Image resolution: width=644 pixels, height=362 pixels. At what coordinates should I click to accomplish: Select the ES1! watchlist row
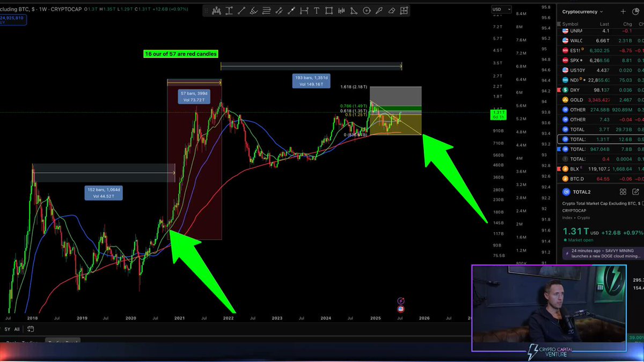tap(601, 50)
